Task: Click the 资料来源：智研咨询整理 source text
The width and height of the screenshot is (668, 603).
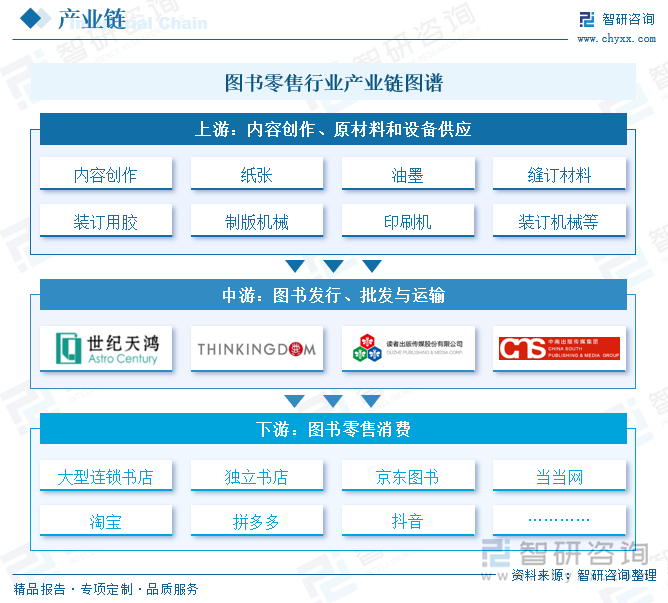Action: coord(584,575)
